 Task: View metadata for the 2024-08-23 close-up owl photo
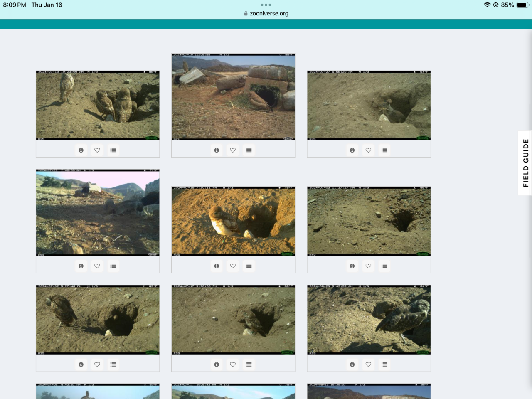pyautogui.click(x=352, y=364)
